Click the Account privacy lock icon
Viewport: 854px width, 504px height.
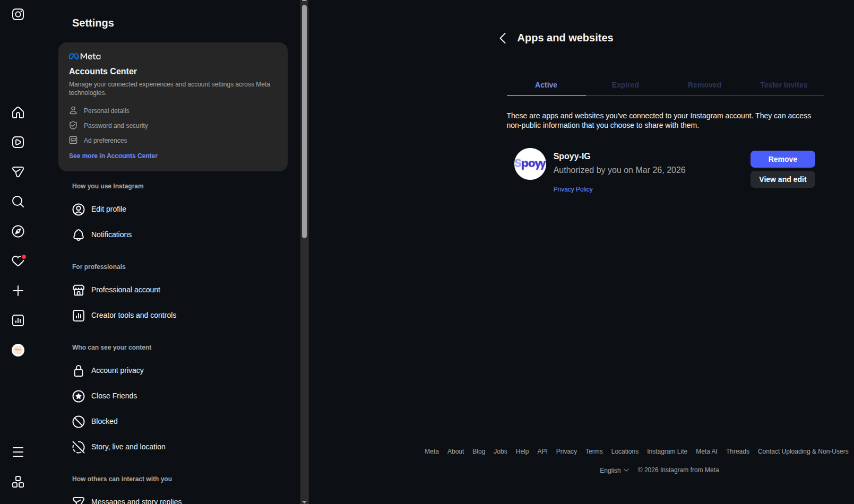coord(79,371)
